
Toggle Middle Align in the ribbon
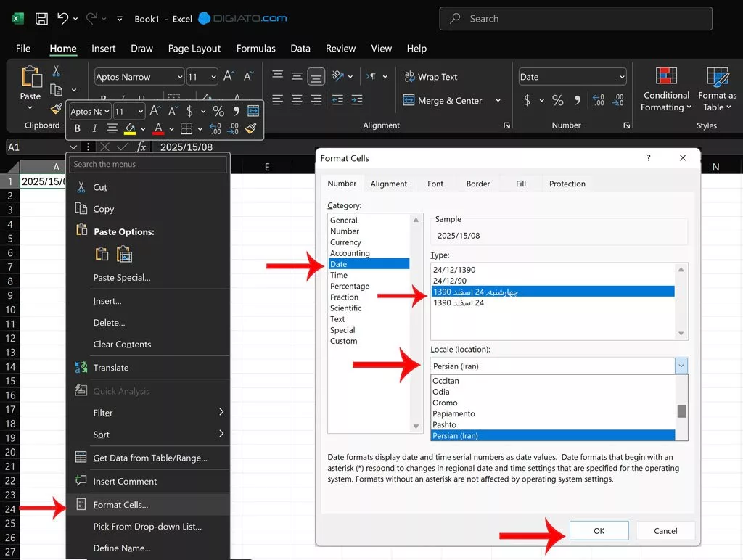pos(297,76)
